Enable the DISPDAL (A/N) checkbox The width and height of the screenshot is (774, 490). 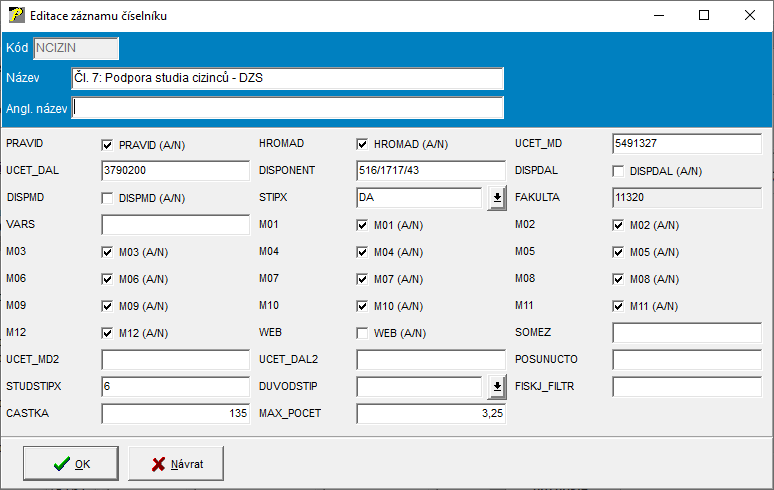(619, 171)
